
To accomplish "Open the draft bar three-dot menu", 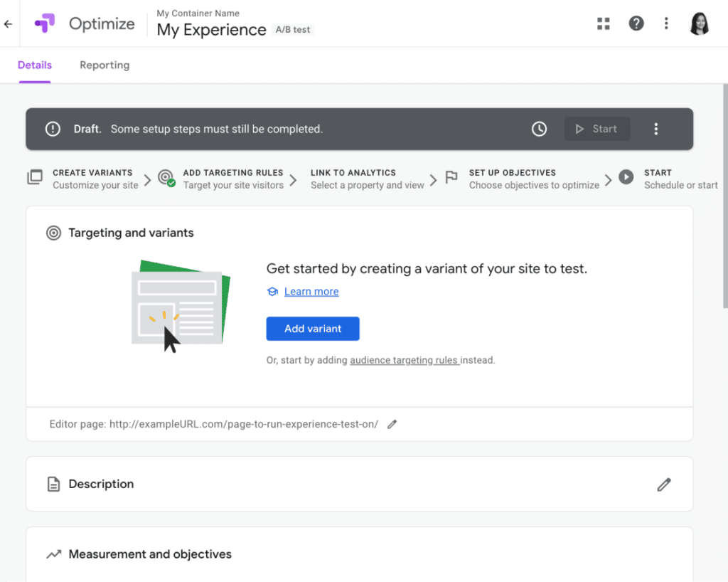I will coord(655,129).
